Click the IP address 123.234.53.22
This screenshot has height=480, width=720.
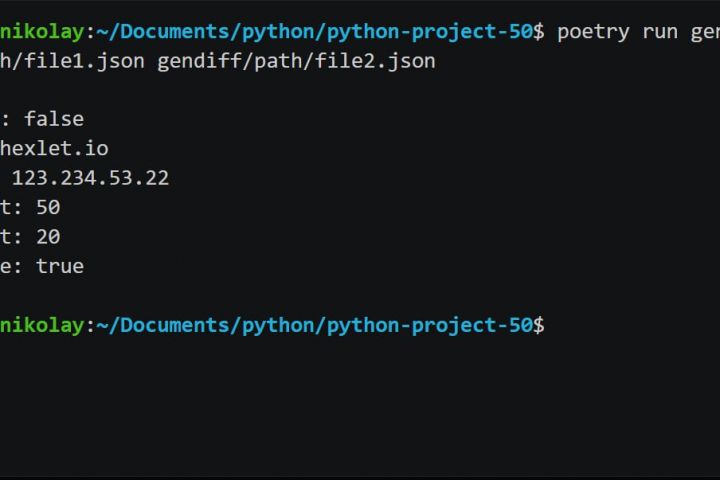(x=90, y=178)
